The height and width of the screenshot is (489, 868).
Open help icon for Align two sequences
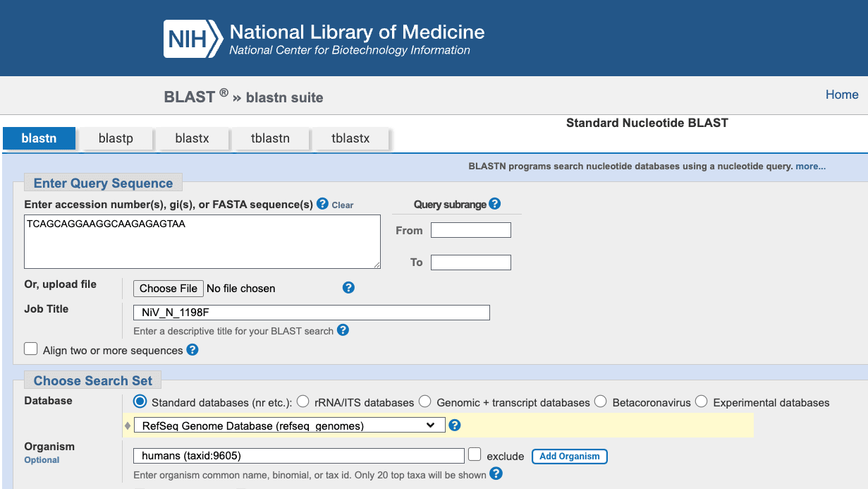click(x=192, y=350)
